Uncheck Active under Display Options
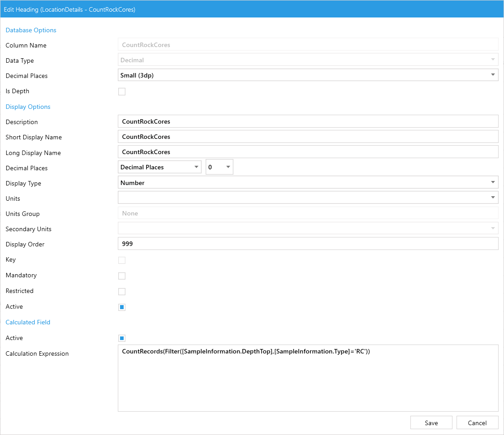 click(122, 307)
